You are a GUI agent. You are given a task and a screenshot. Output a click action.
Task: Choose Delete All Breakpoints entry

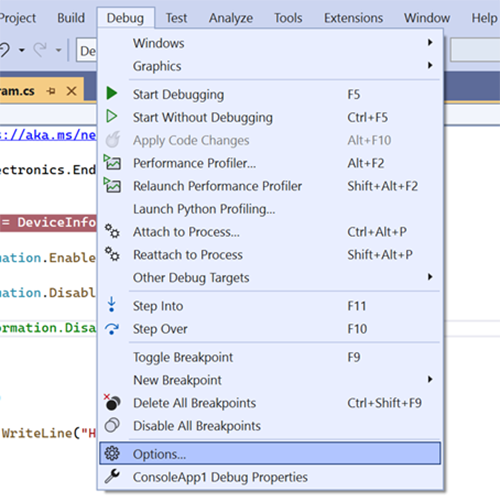pyautogui.click(x=270, y=403)
